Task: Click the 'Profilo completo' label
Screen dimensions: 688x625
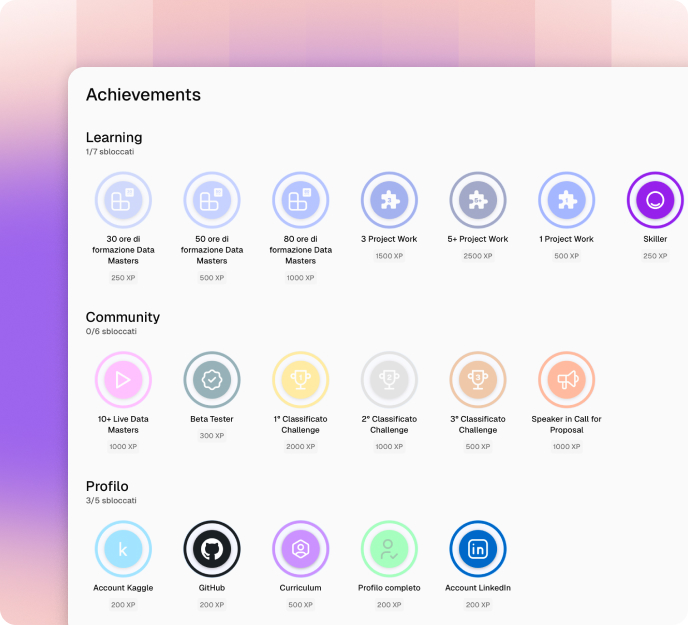Action: pos(389,588)
